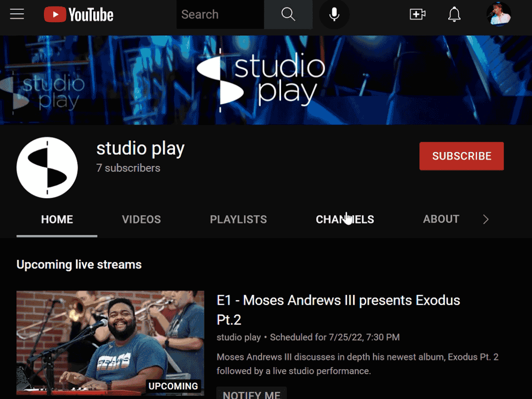
Task: Click the 'Scheduled for 7/25/22, 7:30 PM' text
Action: click(x=335, y=337)
